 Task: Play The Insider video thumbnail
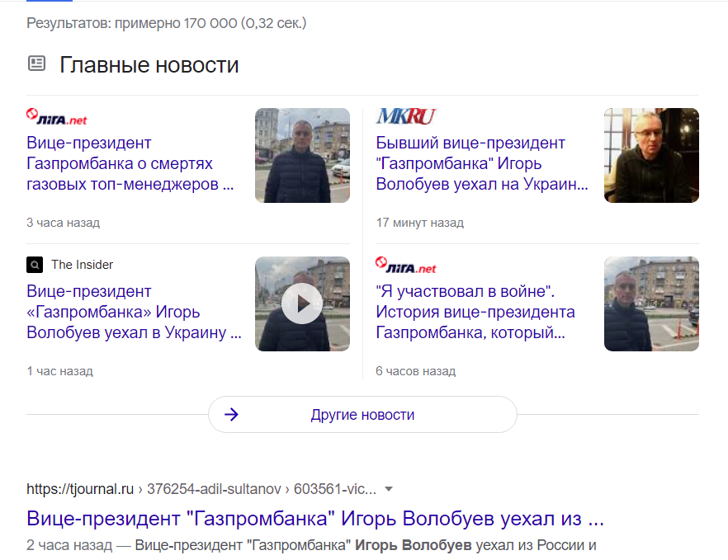pos(302,304)
